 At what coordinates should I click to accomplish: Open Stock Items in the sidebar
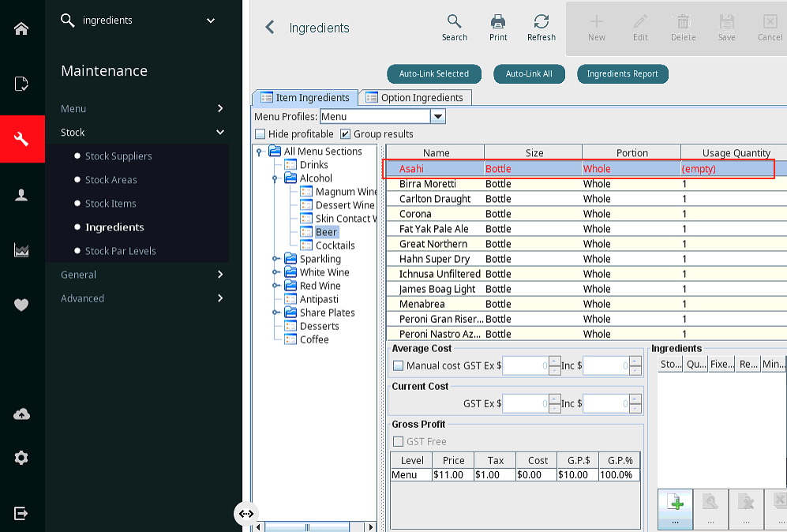[x=111, y=204]
